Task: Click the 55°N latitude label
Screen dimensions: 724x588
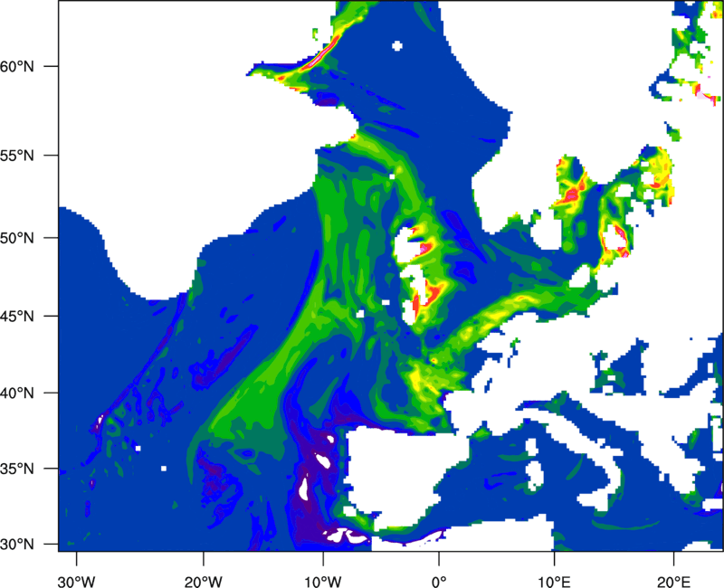Action: (x=29, y=155)
